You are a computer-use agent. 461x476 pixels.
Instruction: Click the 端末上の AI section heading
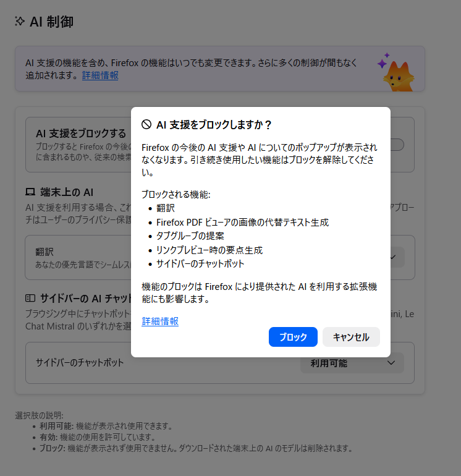67,192
